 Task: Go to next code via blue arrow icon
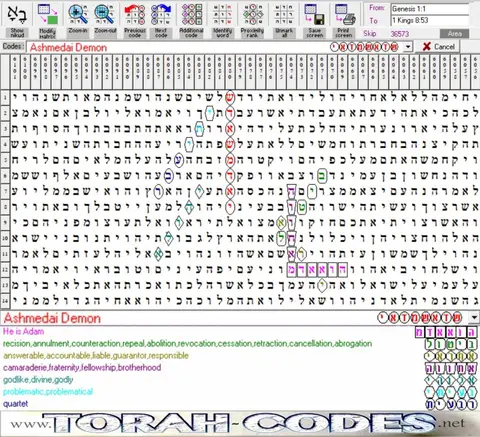[x=161, y=15]
